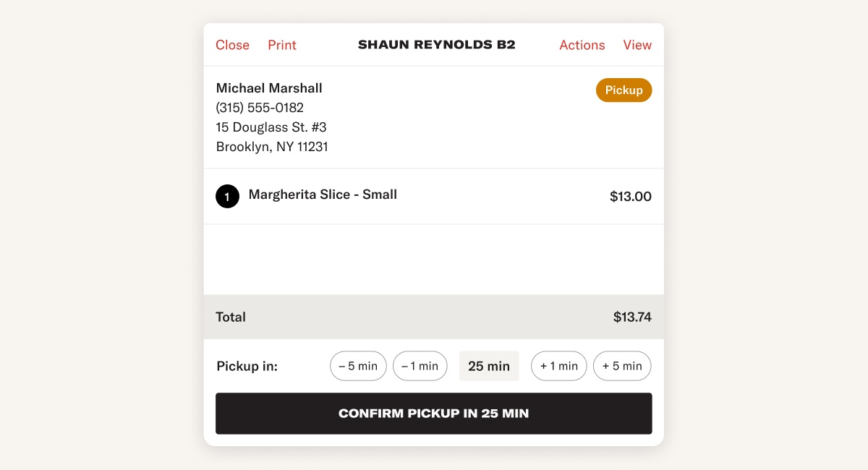Confirm pickup in 25 min
Viewport: 868px width, 470px height.
coord(434,414)
